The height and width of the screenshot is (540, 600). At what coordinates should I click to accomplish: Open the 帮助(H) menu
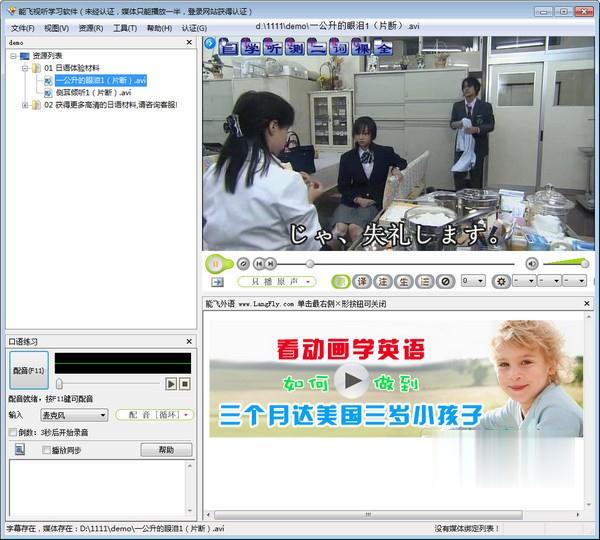(159, 28)
